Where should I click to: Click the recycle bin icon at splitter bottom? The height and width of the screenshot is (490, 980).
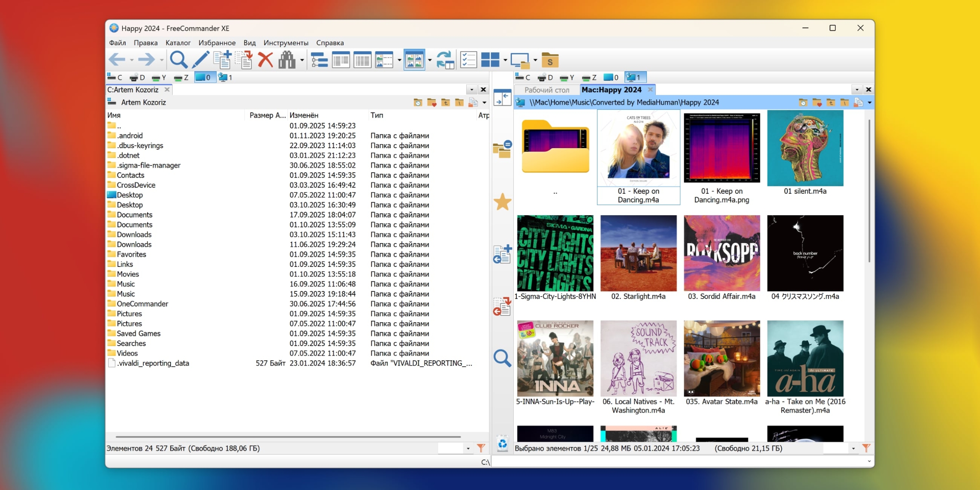502,444
